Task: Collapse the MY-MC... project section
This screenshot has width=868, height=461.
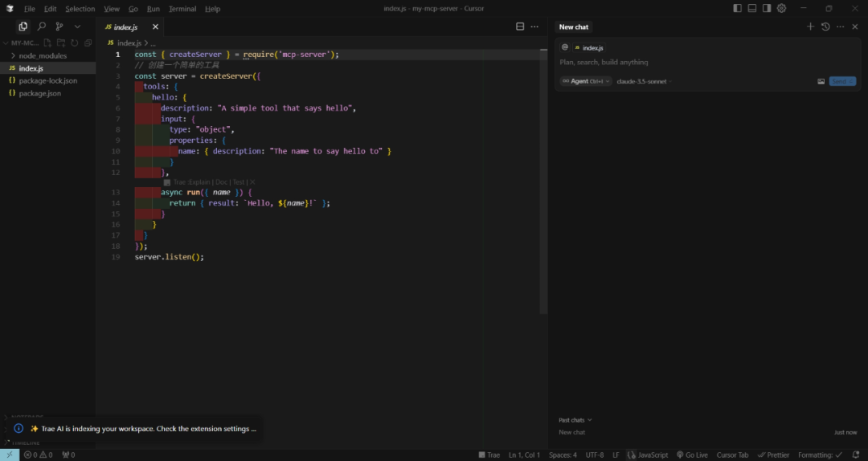Action: pos(21,43)
